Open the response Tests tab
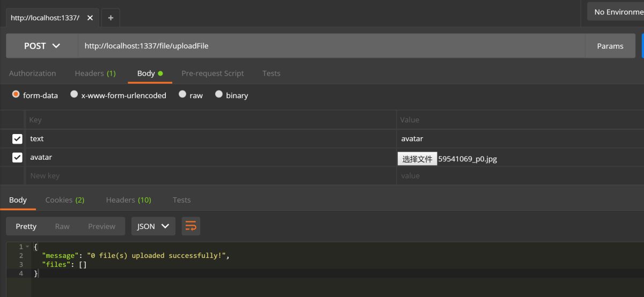 182,200
